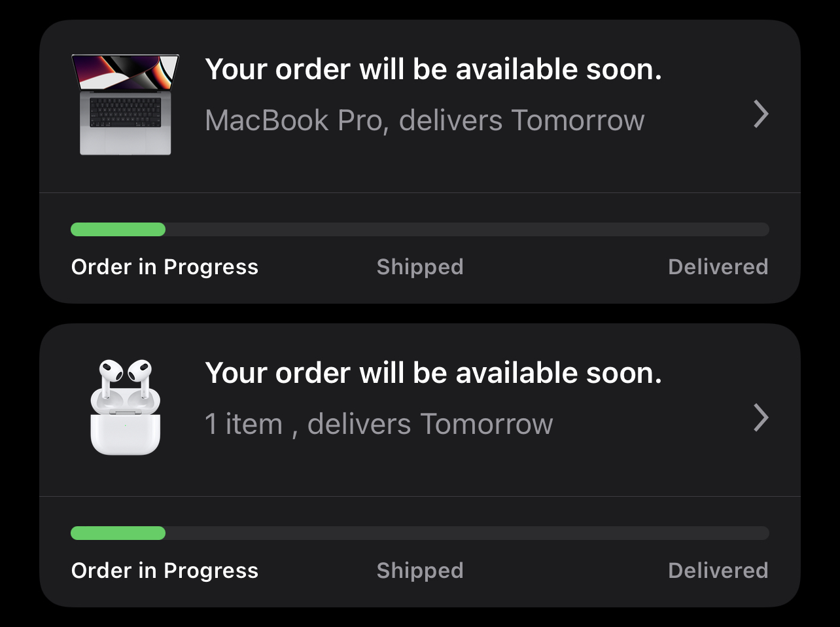Click unfilled progress track on AirPods order
The height and width of the screenshot is (627, 840).
467,533
